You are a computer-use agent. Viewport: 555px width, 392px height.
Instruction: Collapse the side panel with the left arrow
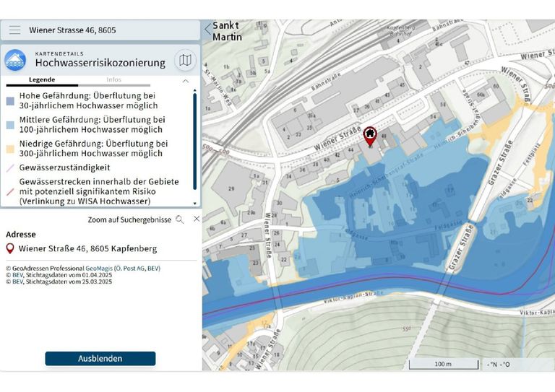point(208,30)
